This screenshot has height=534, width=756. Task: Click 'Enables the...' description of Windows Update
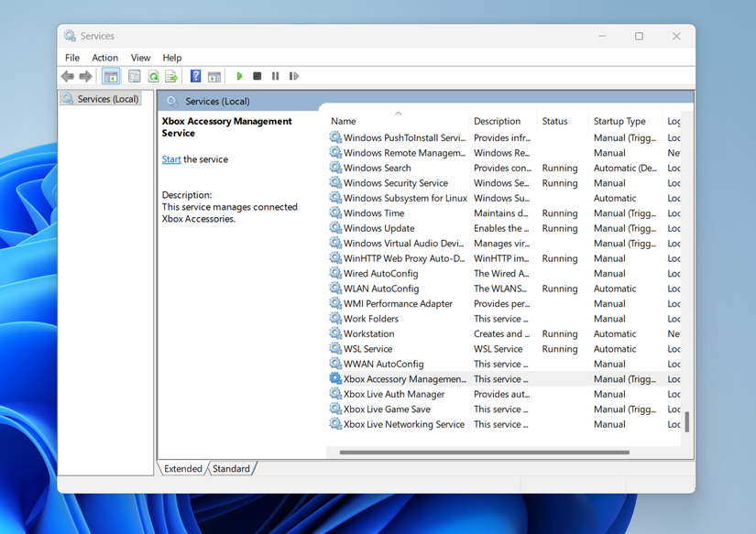click(x=501, y=228)
